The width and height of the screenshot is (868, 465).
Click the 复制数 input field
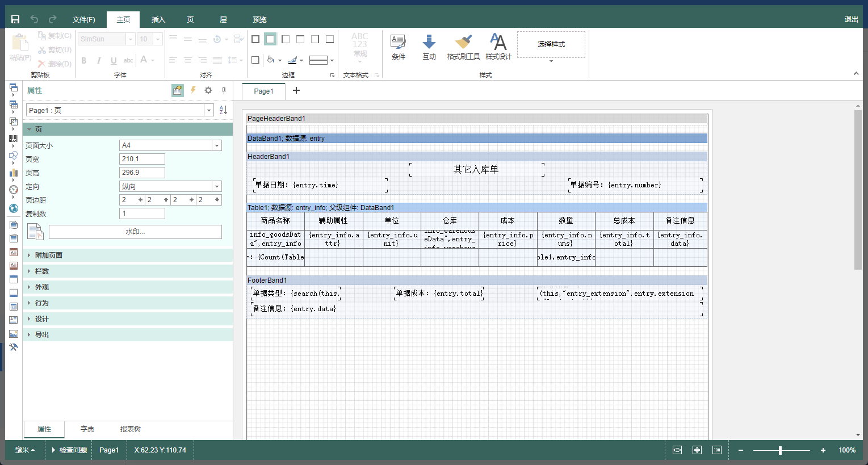coord(142,213)
